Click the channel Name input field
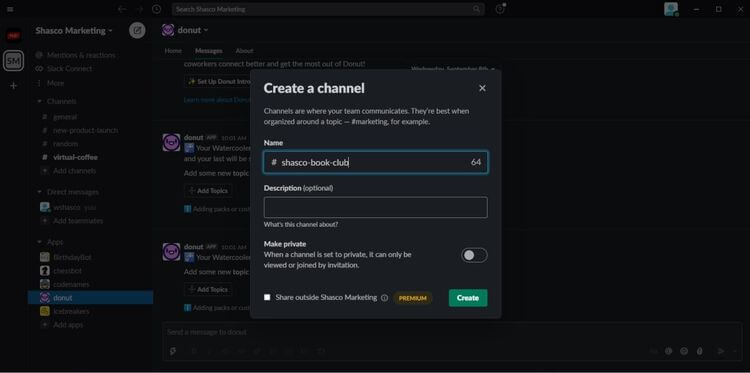750x373 pixels. pos(375,163)
